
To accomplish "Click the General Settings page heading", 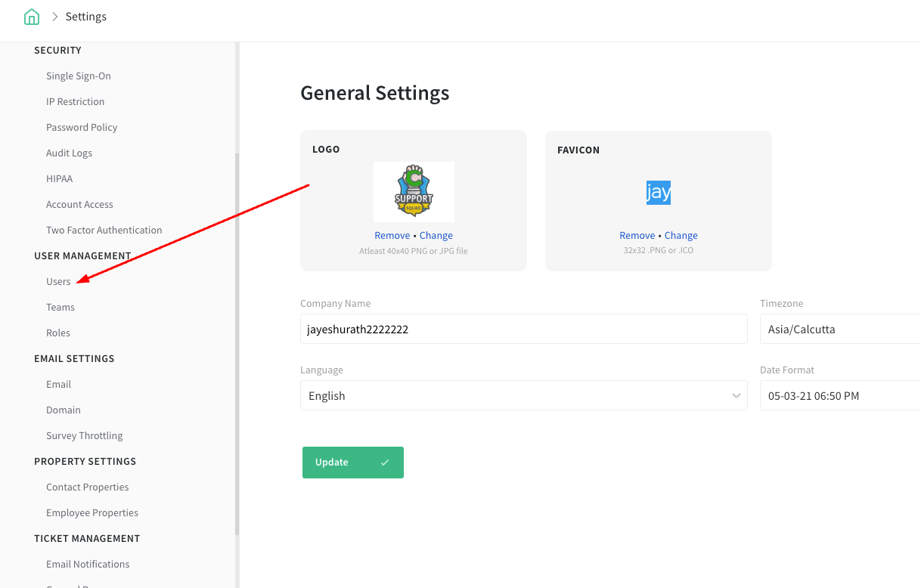I will (375, 93).
